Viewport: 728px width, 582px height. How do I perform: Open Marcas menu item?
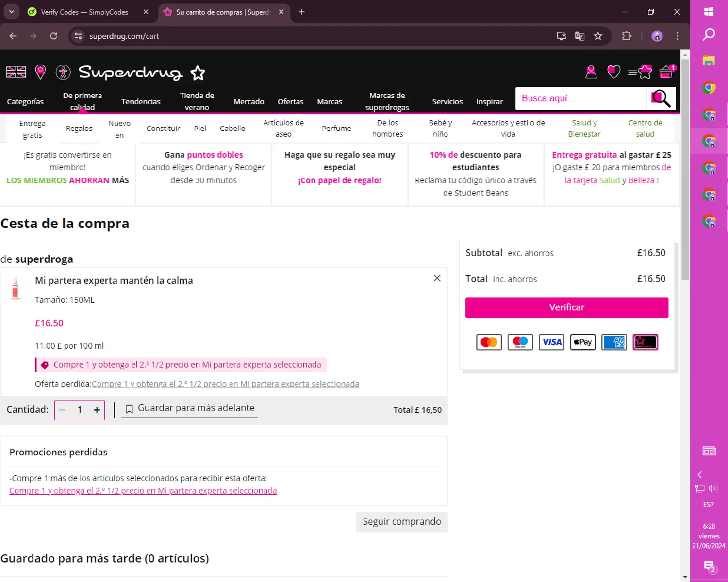pos(330,101)
